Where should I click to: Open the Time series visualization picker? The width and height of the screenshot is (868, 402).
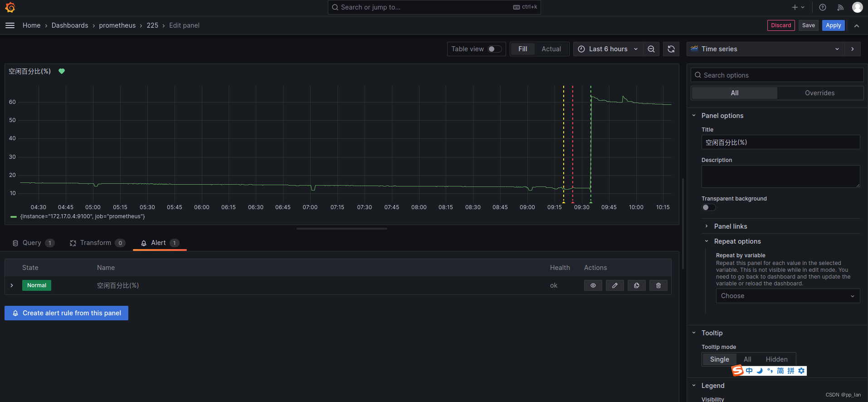(x=766, y=49)
